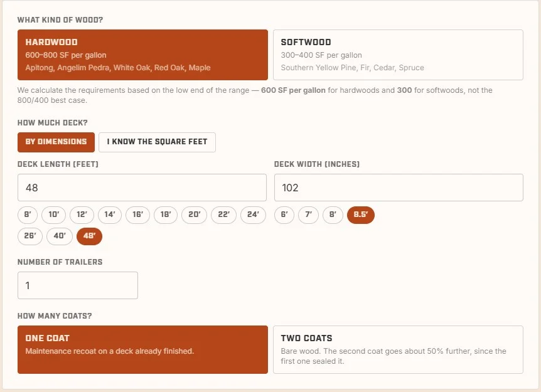Select the 14' length preset
Screen dimensions: 541x392
pyautogui.click(x=110, y=215)
